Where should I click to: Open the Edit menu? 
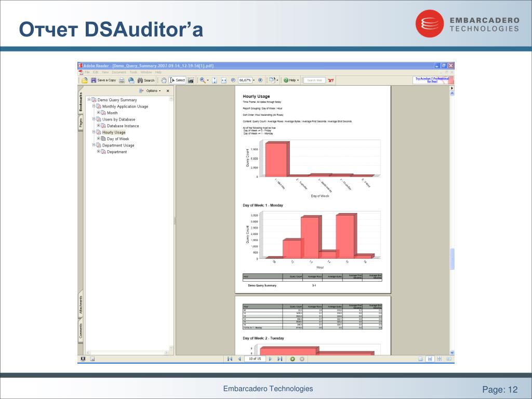point(96,72)
